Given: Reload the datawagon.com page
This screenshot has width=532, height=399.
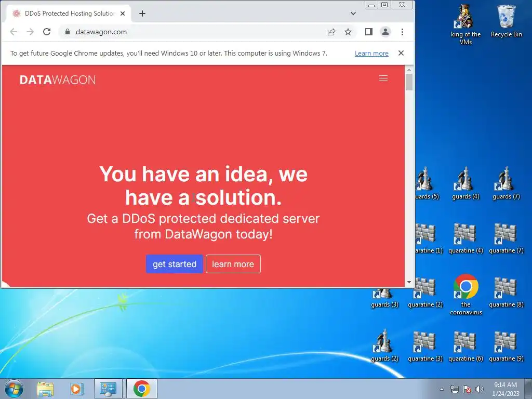Looking at the screenshot, I should (47, 32).
